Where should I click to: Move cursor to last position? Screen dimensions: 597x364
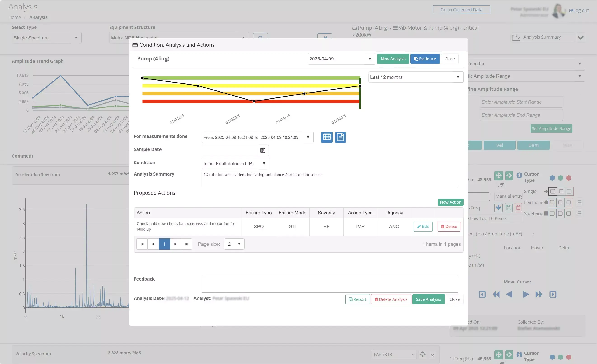(x=553, y=294)
